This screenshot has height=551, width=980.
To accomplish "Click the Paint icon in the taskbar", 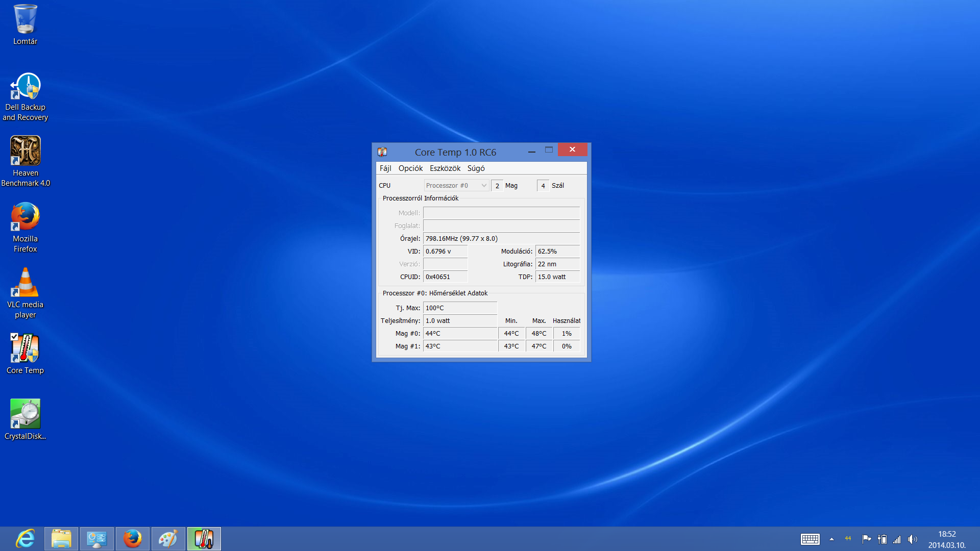I will (168, 539).
